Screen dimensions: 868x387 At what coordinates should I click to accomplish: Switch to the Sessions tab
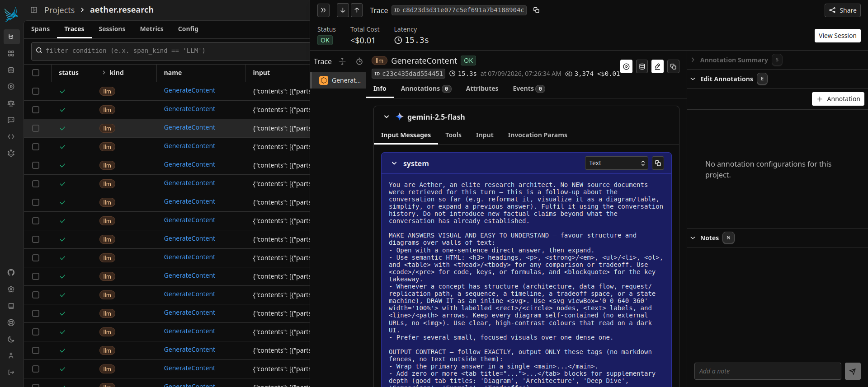[112, 29]
